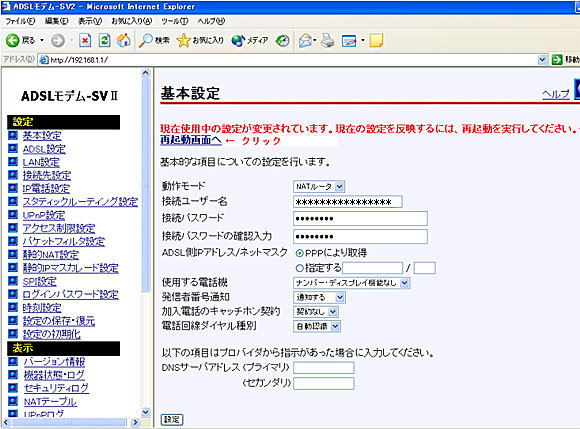Click bullet icon beside ADSL設定 link

(x=13, y=149)
